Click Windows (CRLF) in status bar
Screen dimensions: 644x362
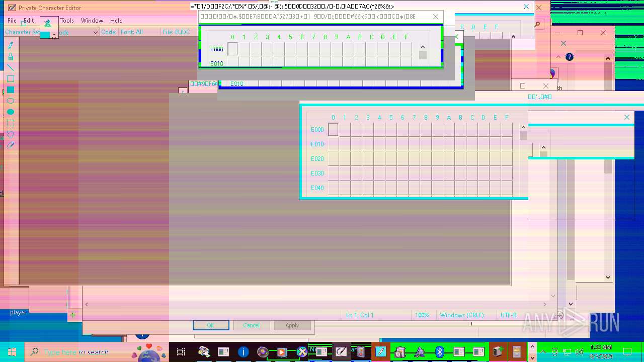coord(462,315)
